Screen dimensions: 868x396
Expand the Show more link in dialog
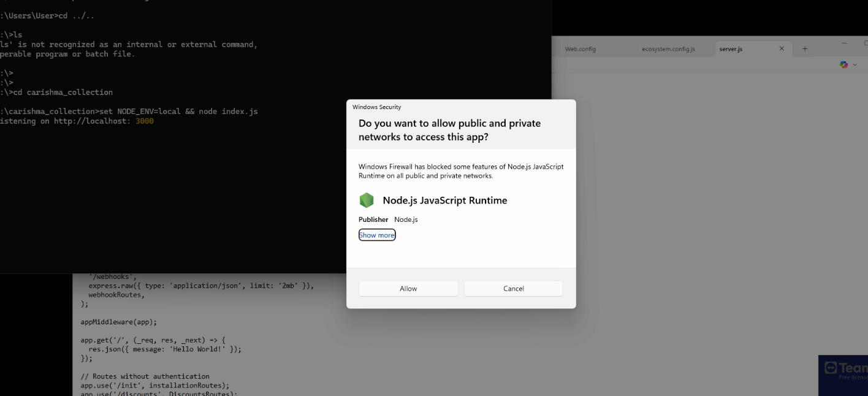click(x=377, y=235)
